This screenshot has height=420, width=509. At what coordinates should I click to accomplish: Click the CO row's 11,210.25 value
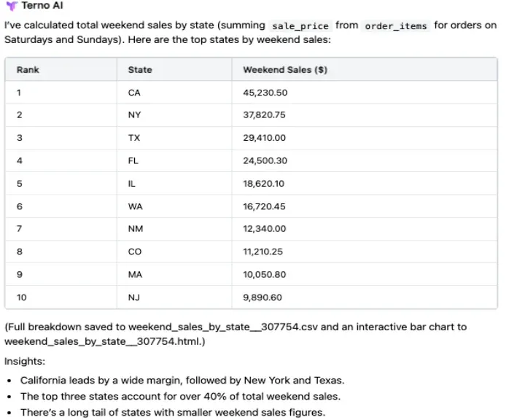(x=263, y=252)
